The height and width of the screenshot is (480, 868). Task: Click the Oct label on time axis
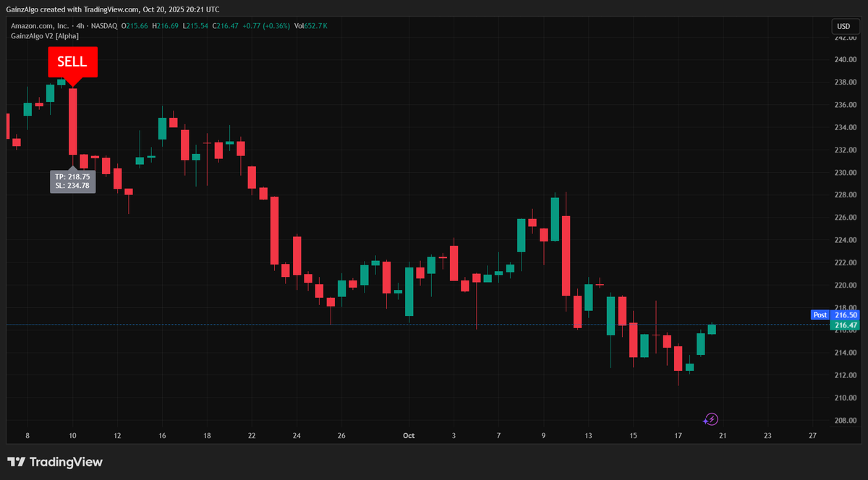(x=409, y=436)
